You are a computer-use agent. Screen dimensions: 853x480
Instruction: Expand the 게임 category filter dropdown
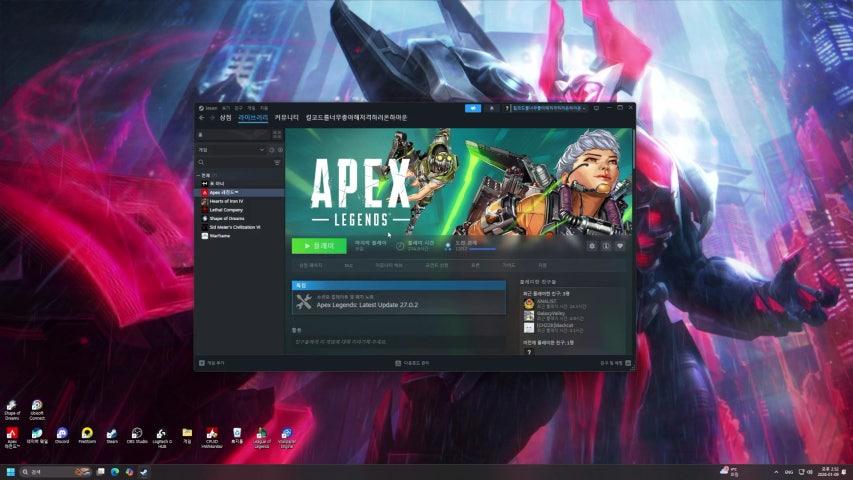(x=231, y=150)
